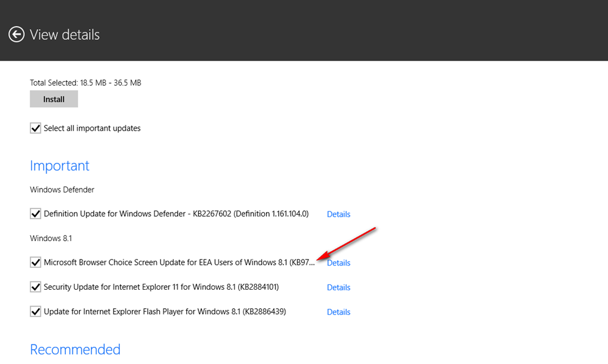
Task: Click the Total Selected size text
Action: pos(85,83)
